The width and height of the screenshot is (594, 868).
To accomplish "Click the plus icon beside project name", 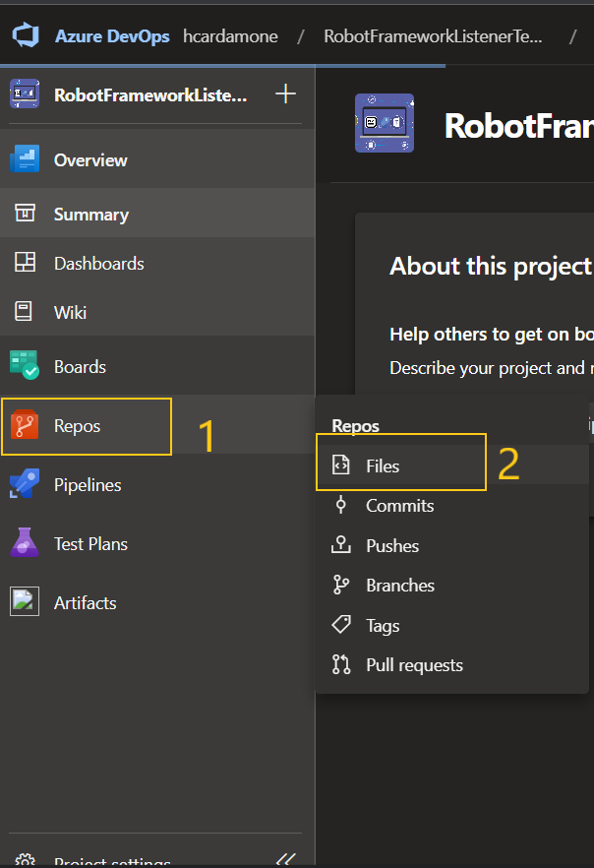I will coord(285,94).
